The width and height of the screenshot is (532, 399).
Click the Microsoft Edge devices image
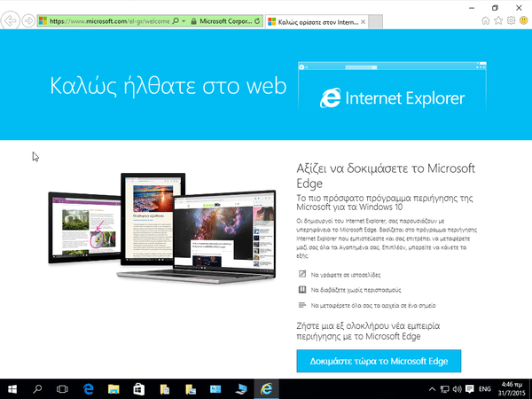162,227
